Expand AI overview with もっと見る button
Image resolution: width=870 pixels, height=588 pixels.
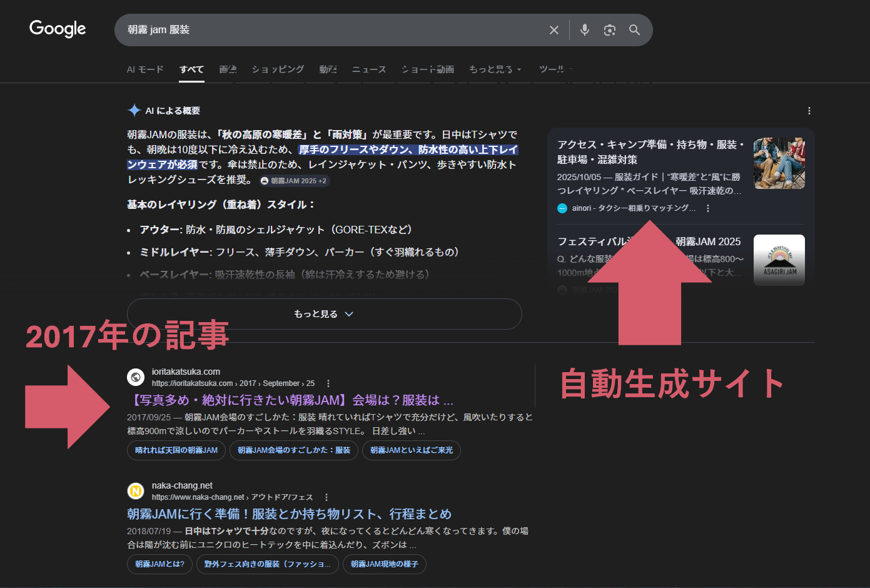click(x=324, y=314)
